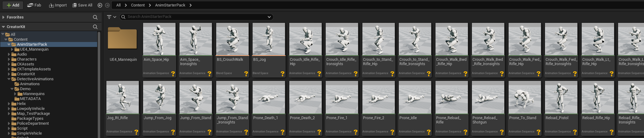Click the Import button

(x=58, y=5)
